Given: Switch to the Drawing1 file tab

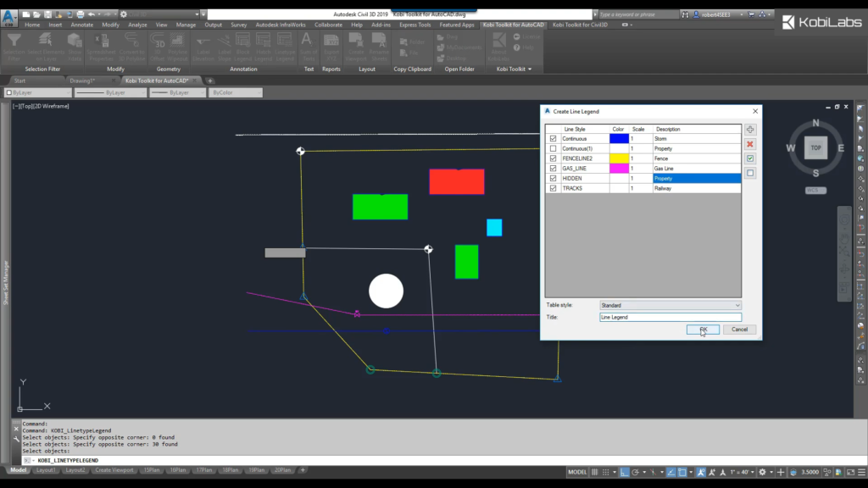Looking at the screenshot, I should click(x=82, y=80).
